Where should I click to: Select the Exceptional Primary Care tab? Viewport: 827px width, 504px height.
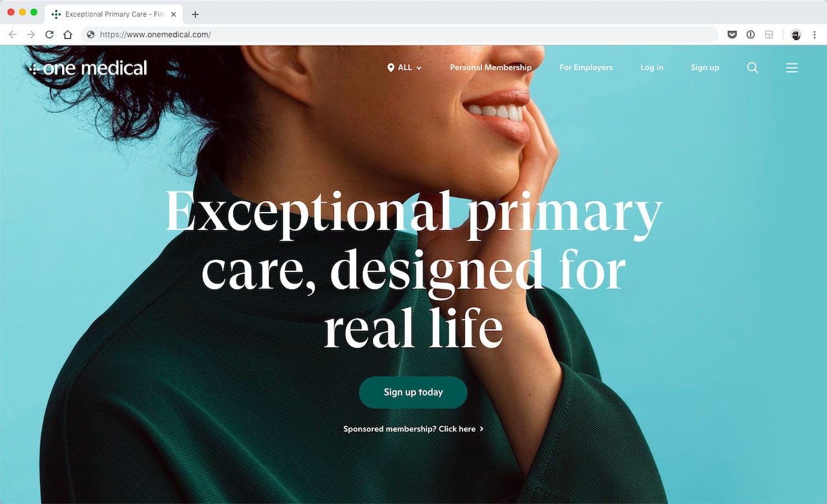(x=110, y=14)
